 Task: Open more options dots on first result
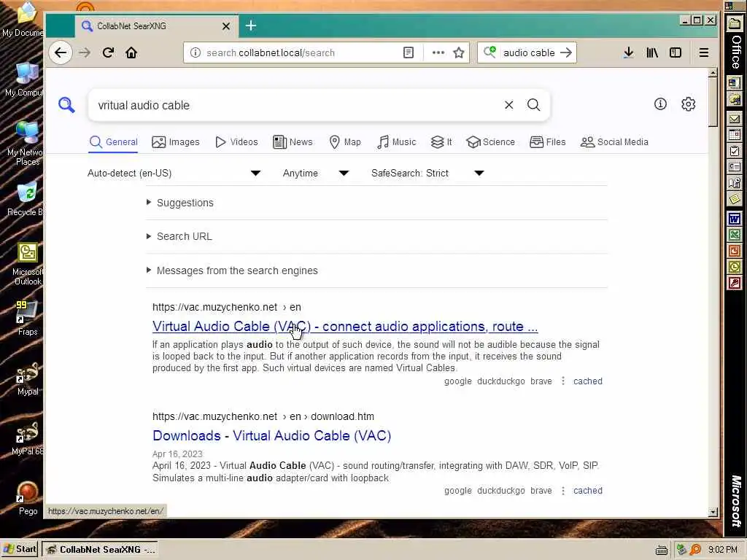point(563,381)
